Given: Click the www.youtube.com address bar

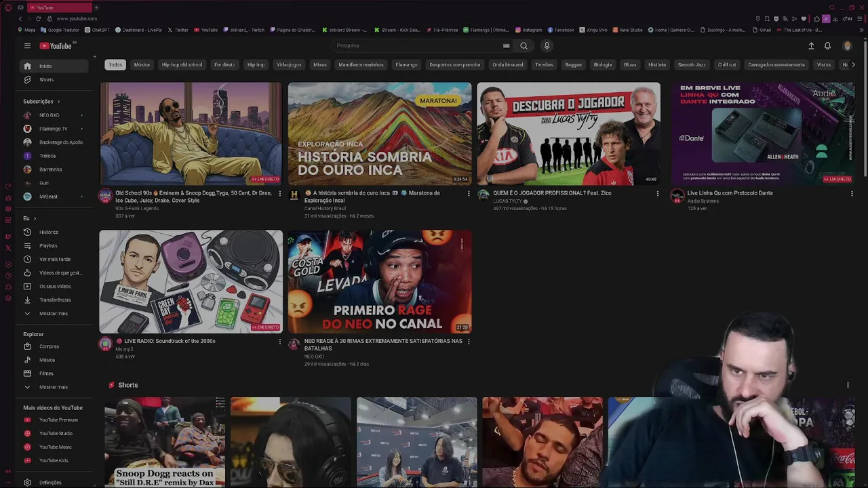Looking at the screenshot, I should click(77, 18).
